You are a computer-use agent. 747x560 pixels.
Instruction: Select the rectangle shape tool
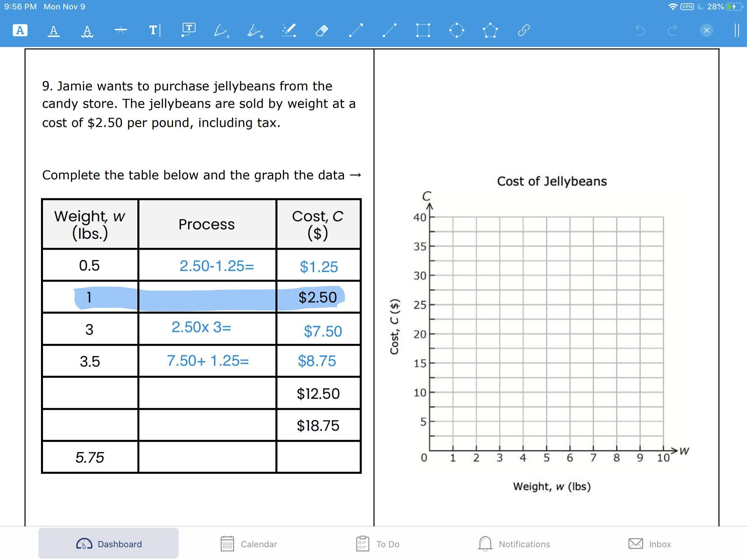[423, 30]
